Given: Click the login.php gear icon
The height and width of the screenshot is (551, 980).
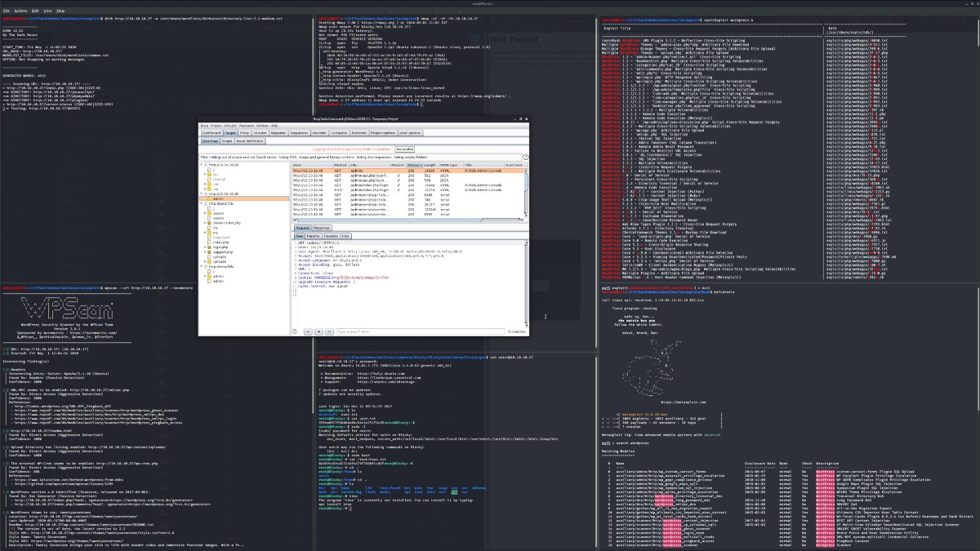Looking at the screenshot, I should (209, 247).
